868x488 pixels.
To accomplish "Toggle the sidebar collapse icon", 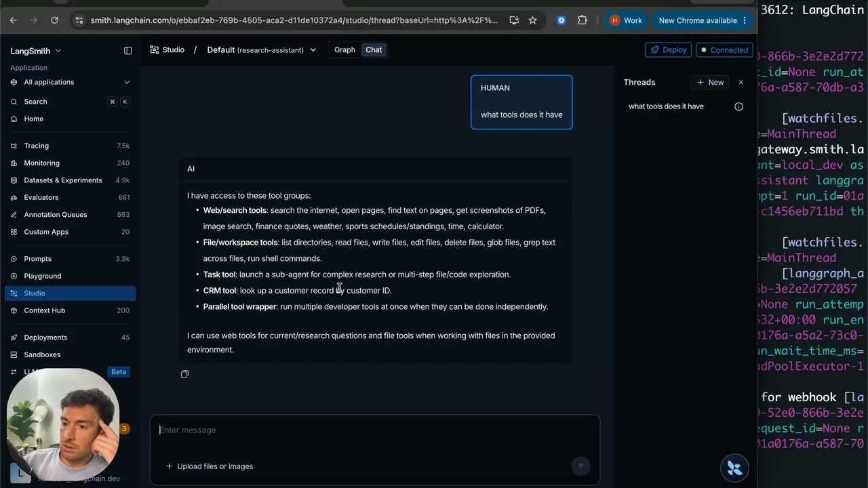I will pyautogui.click(x=127, y=50).
